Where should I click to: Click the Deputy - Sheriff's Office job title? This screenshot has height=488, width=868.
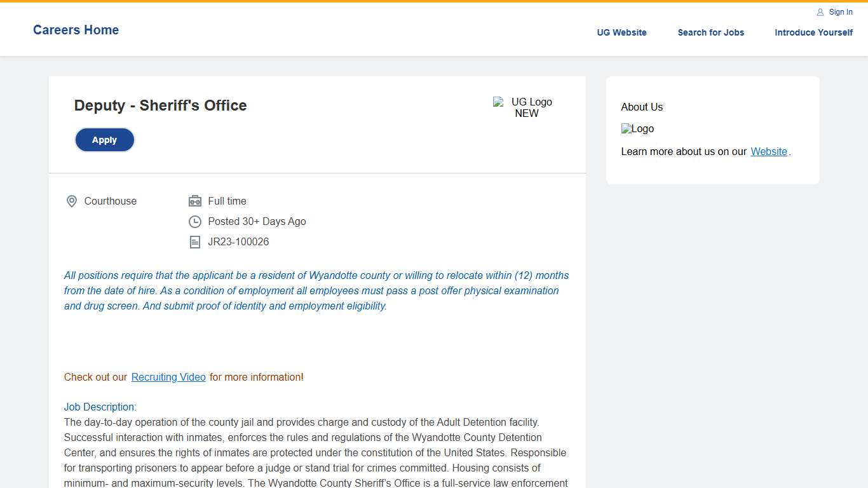160,105
